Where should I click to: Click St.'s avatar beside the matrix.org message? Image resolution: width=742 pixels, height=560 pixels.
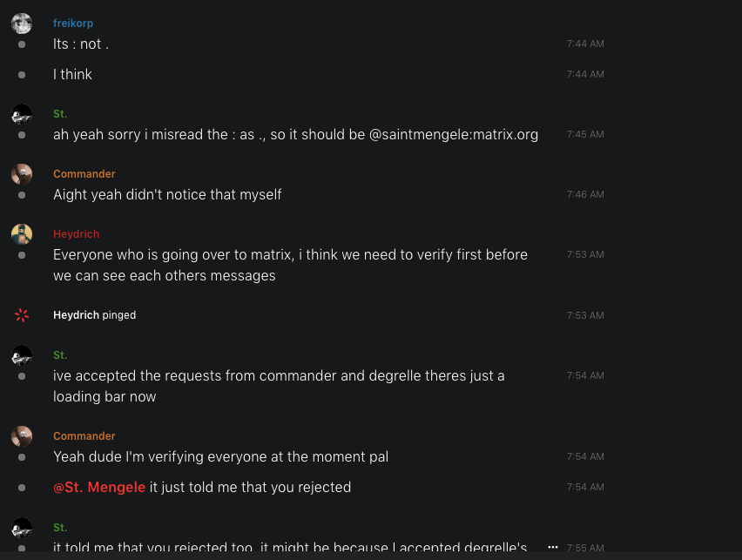point(22,114)
